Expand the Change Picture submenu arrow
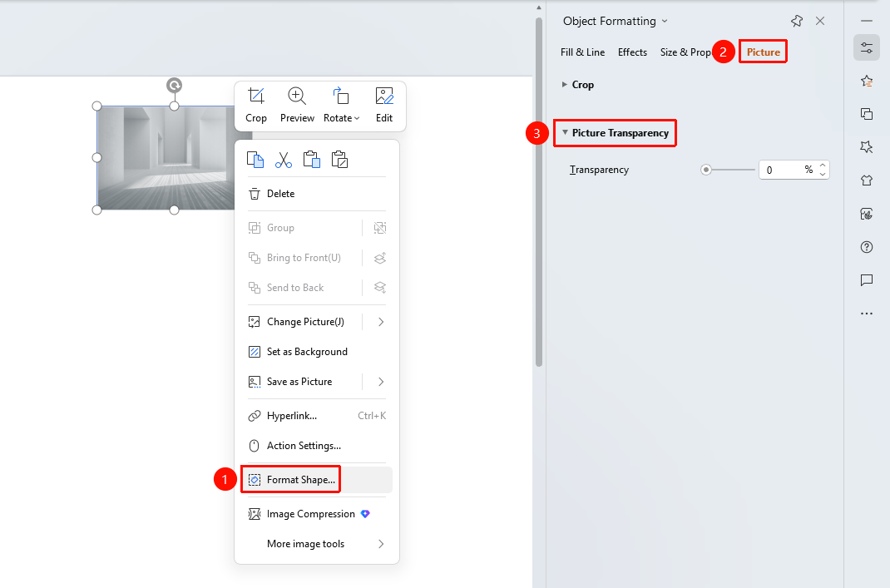 381,322
